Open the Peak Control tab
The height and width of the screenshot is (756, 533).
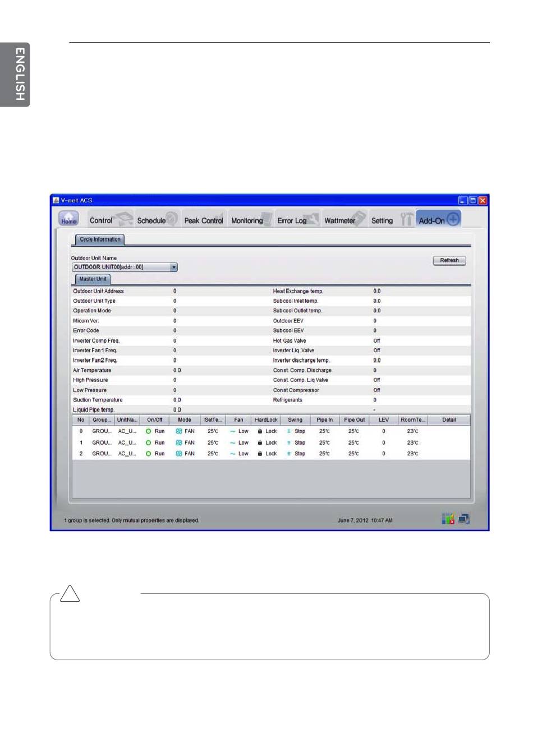pyautogui.click(x=204, y=219)
